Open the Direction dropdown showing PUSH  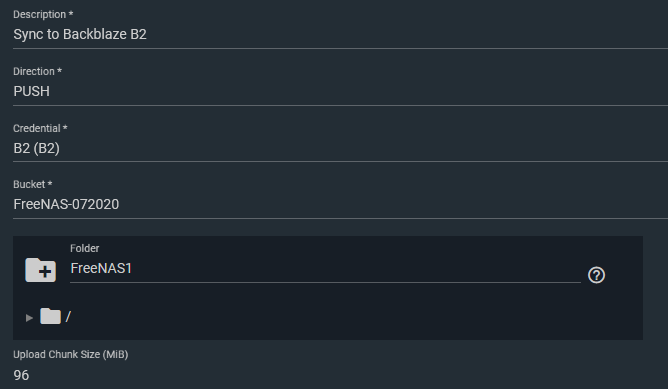pos(340,91)
